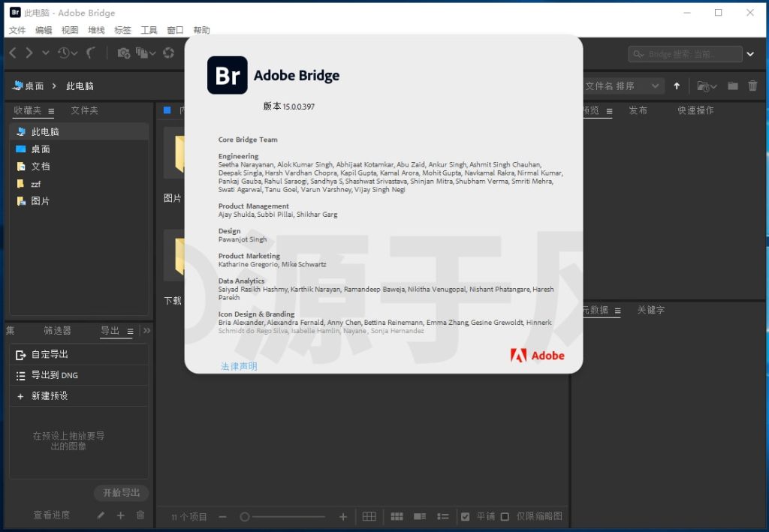Viewport: 769px width, 532px height.
Task: Click 新建预设 plus entry
Action: click(x=79, y=396)
